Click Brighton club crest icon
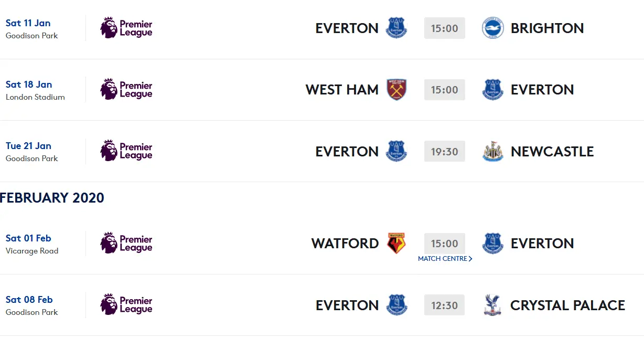 tap(492, 28)
